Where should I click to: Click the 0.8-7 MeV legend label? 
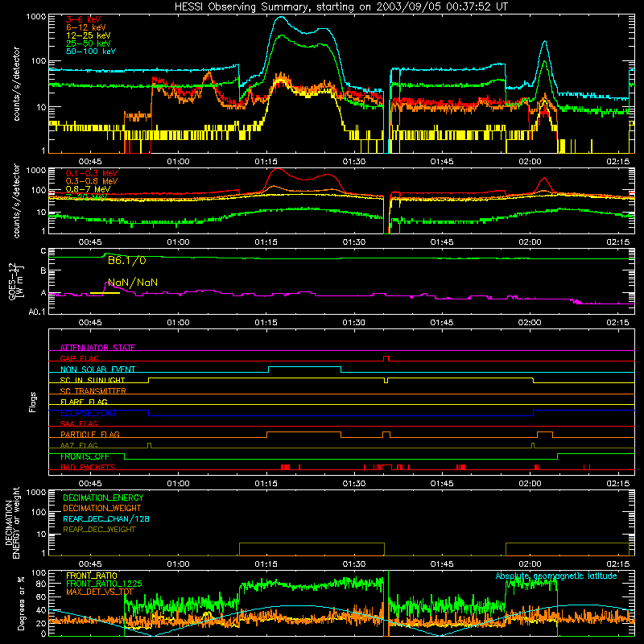88,189
